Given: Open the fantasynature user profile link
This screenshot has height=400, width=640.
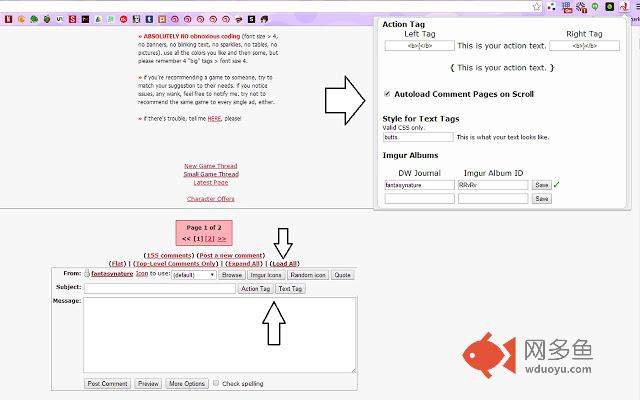Looking at the screenshot, I should point(112,273).
